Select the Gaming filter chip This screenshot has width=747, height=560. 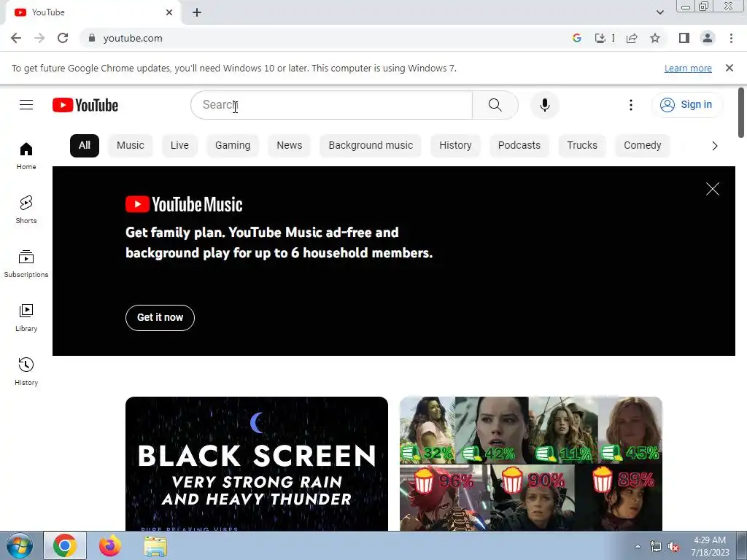click(x=233, y=145)
